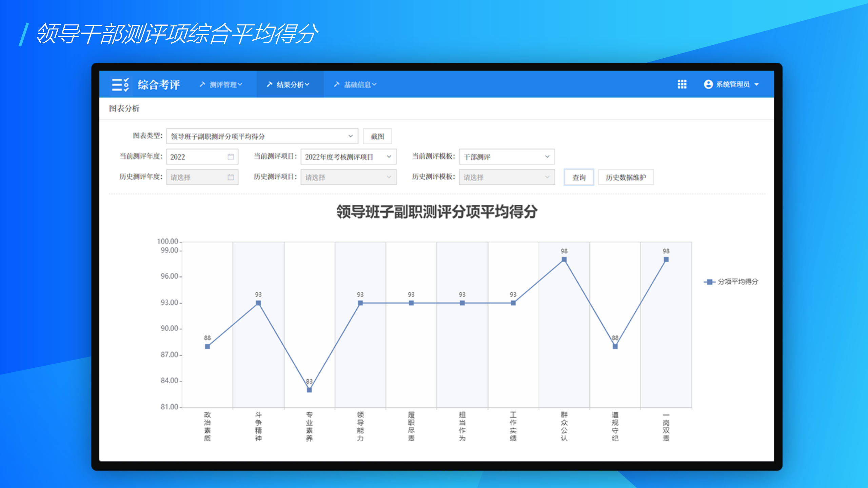The height and width of the screenshot is (488, 868).
Task: Click the 系统管理员 dropdown caret
Action: [756, 85]
